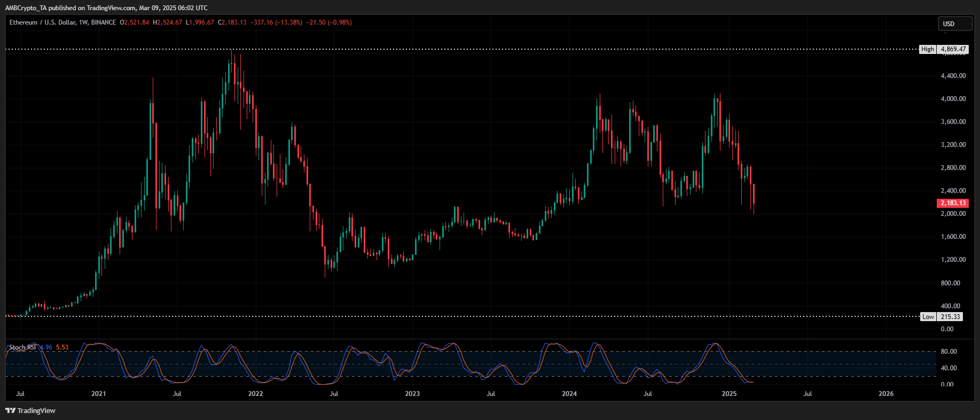The width and height of the screenshot is (980, 420).
Task: Click the 4,000.00 price axis level
Action: 953,99
